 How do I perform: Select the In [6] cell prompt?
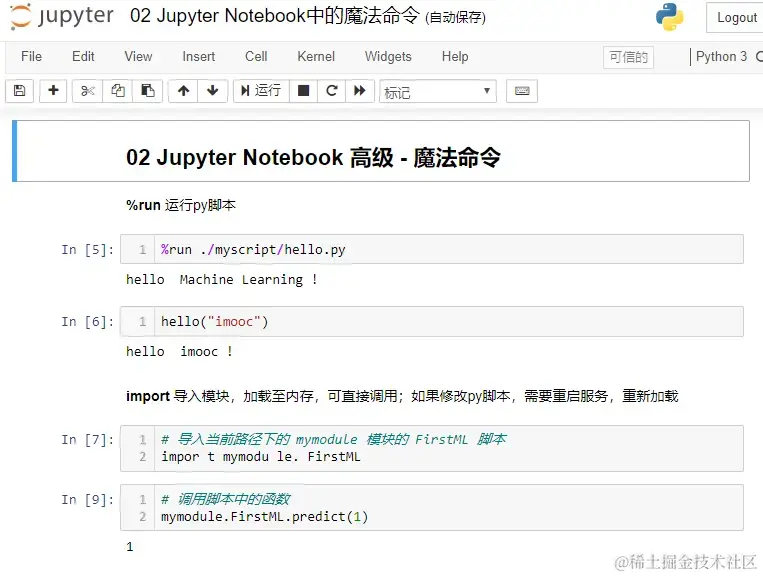[88, 322]
